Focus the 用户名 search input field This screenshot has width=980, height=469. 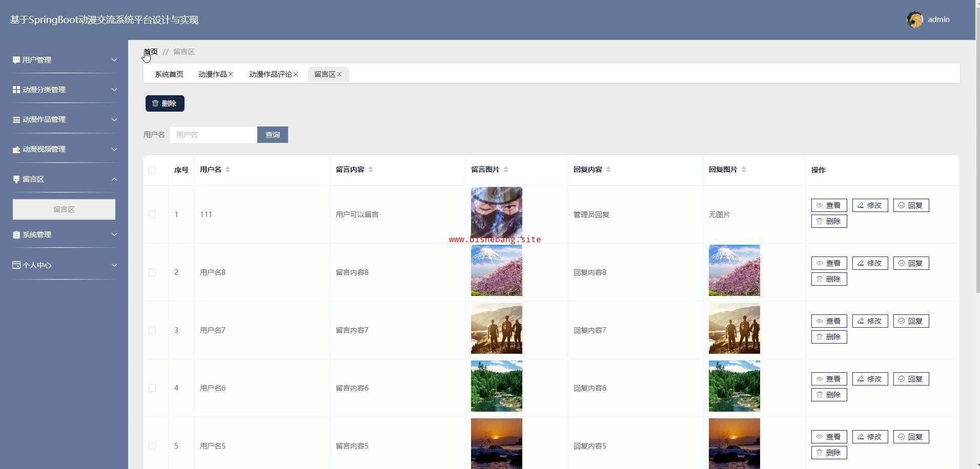click(213, 135)
